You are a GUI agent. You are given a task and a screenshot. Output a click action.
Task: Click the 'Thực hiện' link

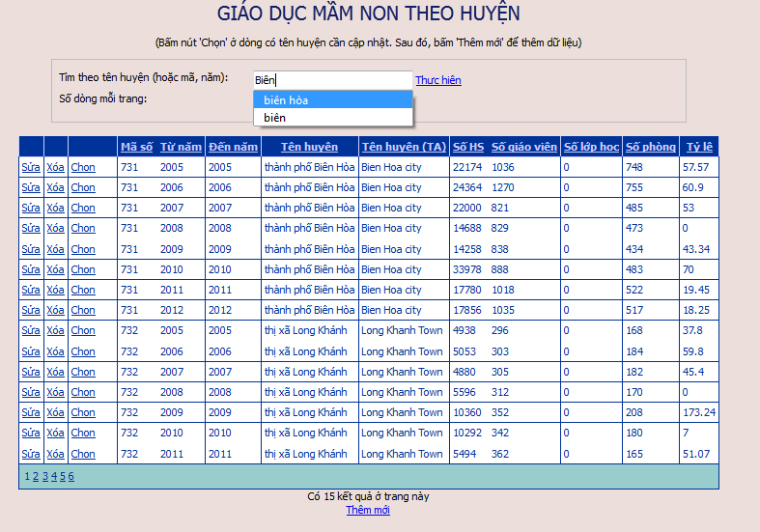pyautogui.click(x=438, y=80)
